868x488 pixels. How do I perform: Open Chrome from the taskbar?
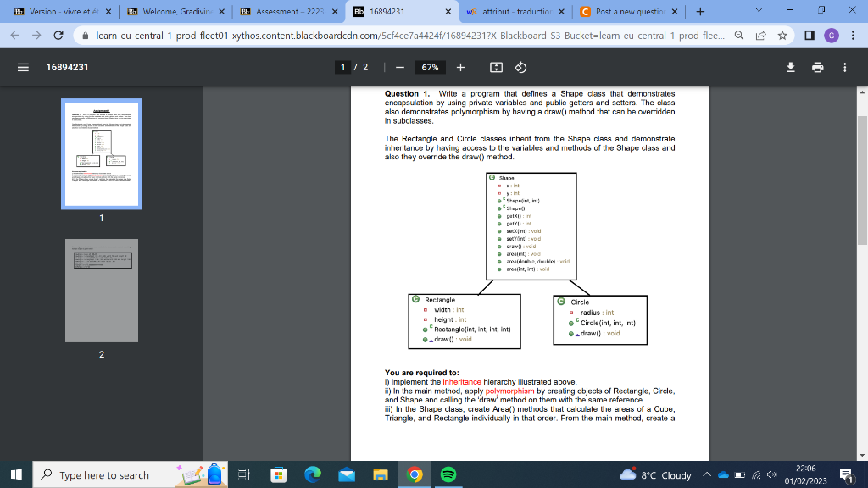[x=415, y=475]
